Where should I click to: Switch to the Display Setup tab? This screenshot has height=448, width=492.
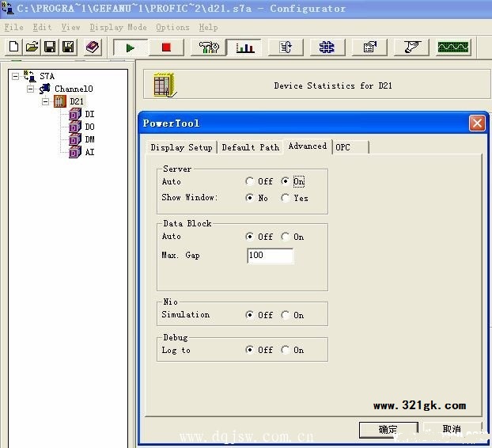click(x=181, y=147)
